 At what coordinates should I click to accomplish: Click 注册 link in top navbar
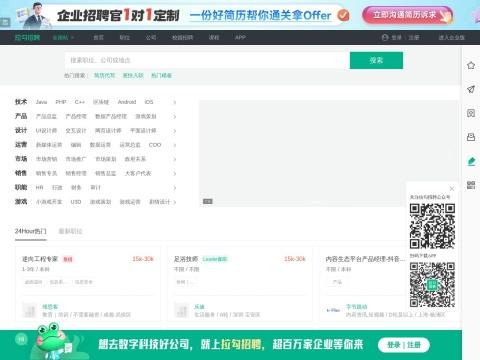(414, 38)
